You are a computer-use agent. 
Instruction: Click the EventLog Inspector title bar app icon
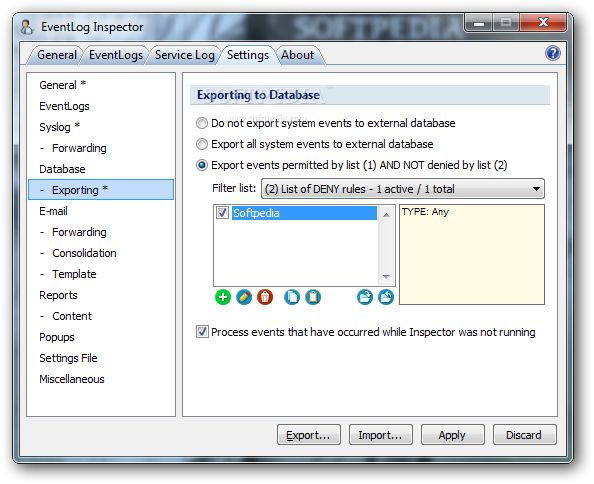pos(27,27)
